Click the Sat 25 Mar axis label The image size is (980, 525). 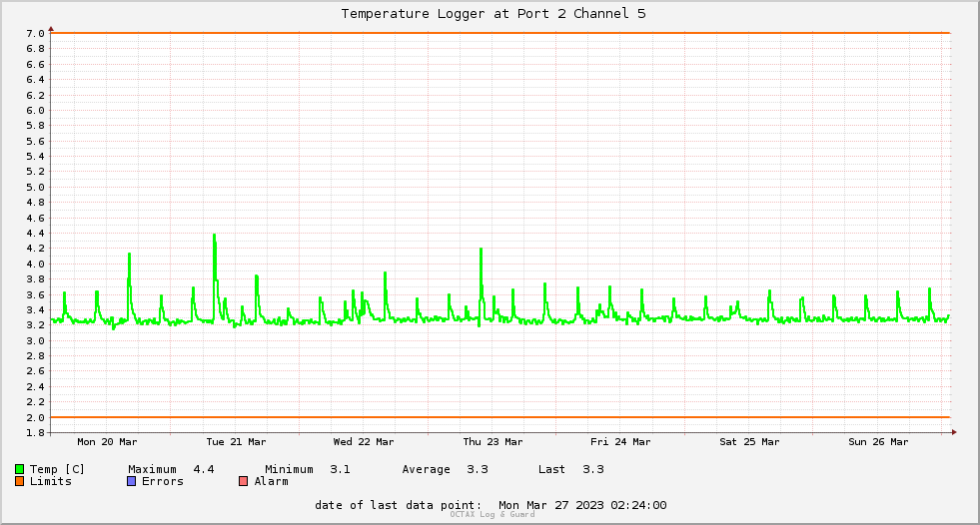coord(749,442)
